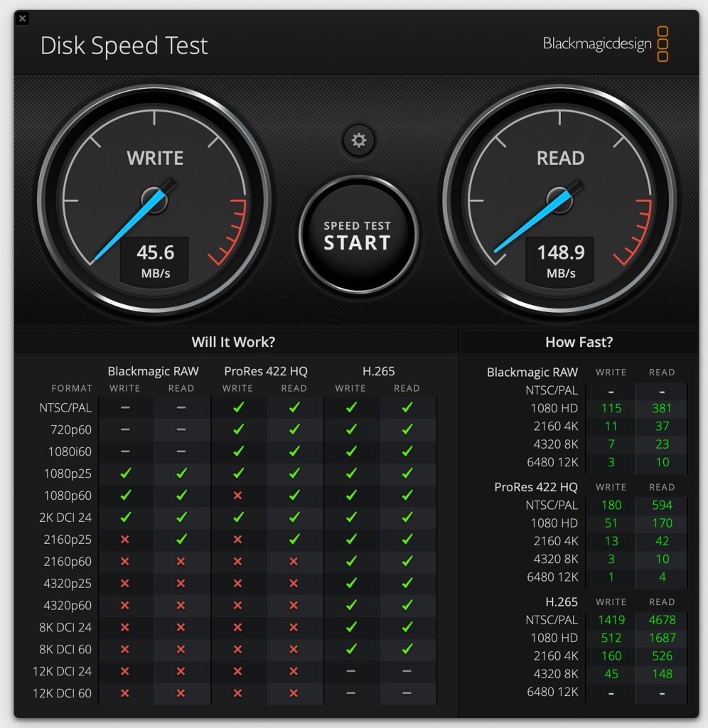Click the green check for ProRes 422 HQ write at NTSC/PAL
The width and height of the screenshot is (708, 728).
coord(238,407)
